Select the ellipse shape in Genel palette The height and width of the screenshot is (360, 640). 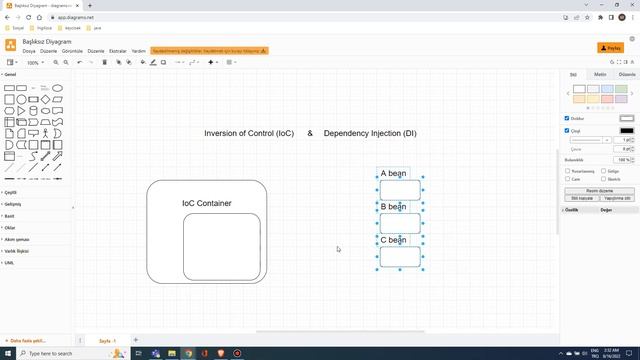point(58,88)
